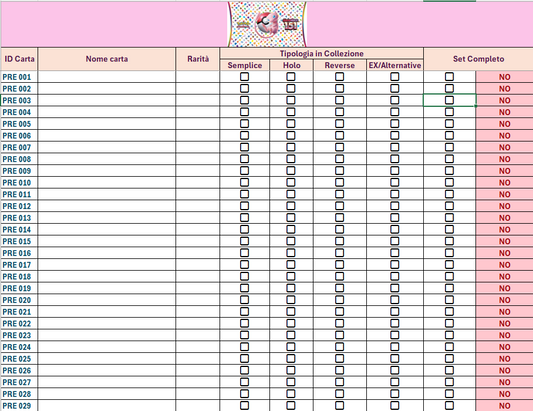The height and width of the screenshot is (411, 533).
Task: Tick the Reverse checkbox for PRE 003
Action: (339, 100)
